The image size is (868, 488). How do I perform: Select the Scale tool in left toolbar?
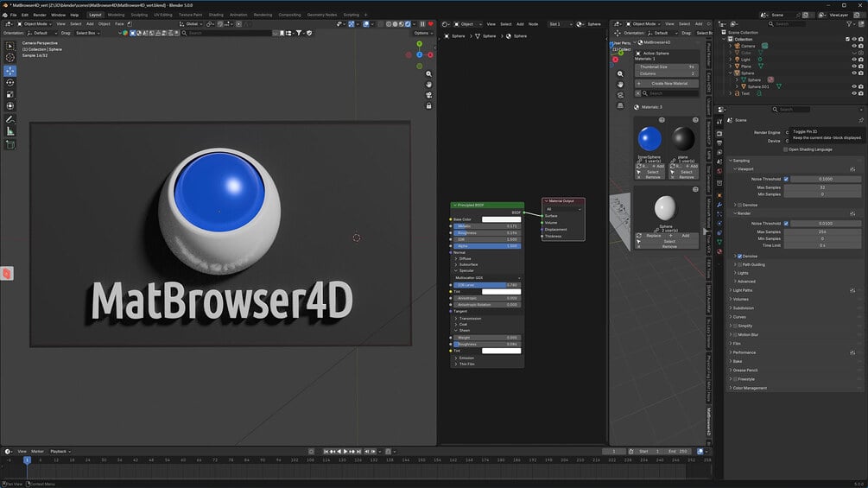pyautogui.click(x=10, y=94)
